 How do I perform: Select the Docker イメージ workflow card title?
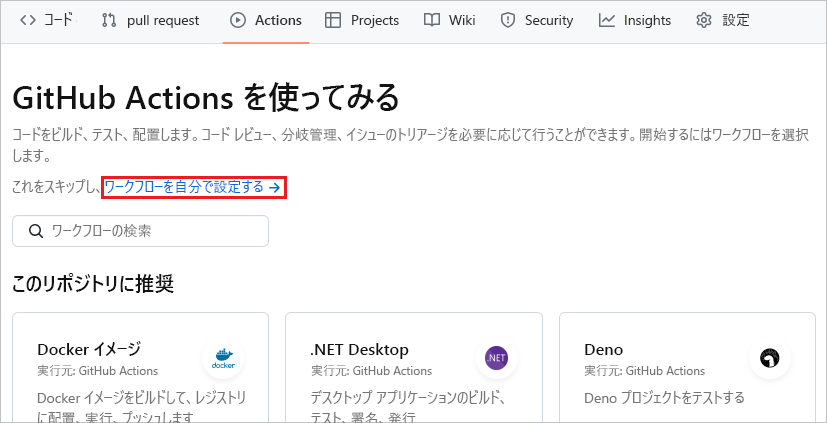(89, 349)
